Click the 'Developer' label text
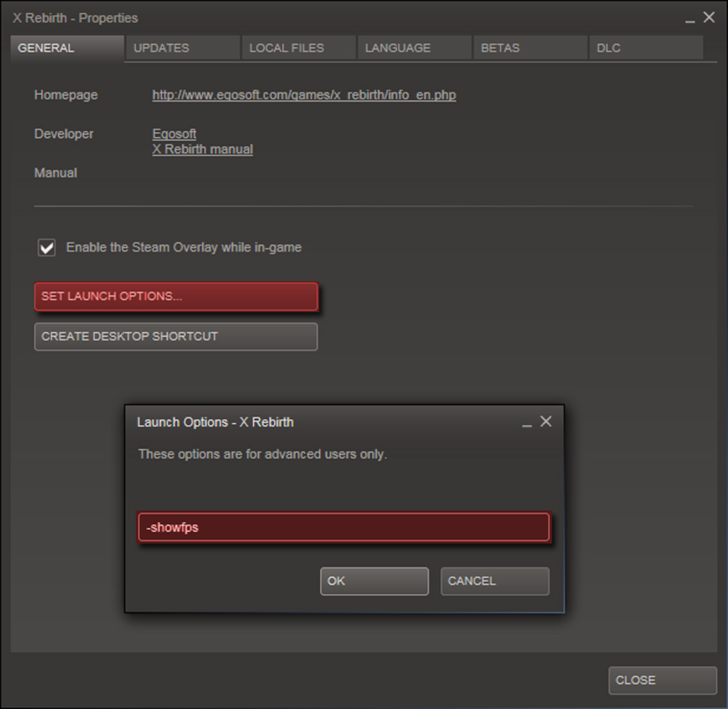Image resolution: width=728 pixels, height=709 pixels. pos(64,133)
